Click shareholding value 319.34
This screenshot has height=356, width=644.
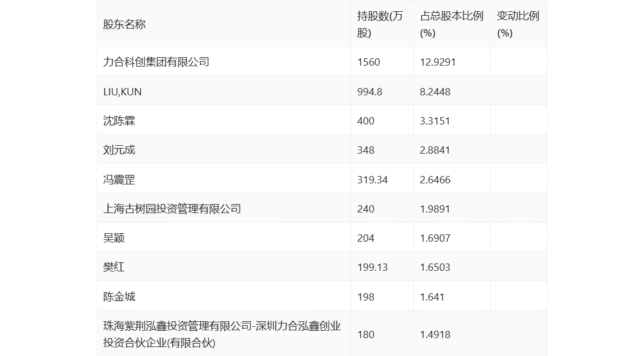click(x=372, y=179)
